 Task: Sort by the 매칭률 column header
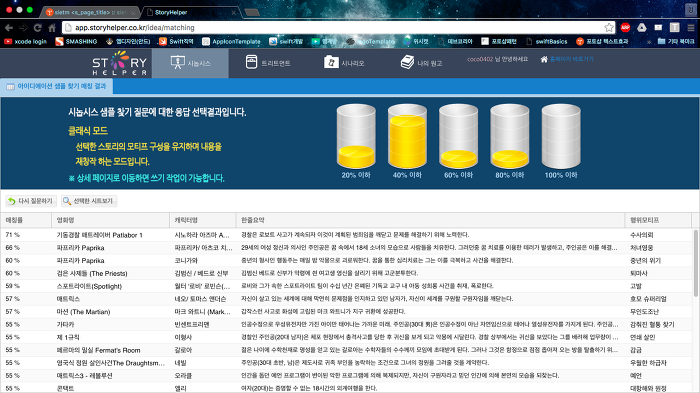pyautogui.click(x=26, y=220)
